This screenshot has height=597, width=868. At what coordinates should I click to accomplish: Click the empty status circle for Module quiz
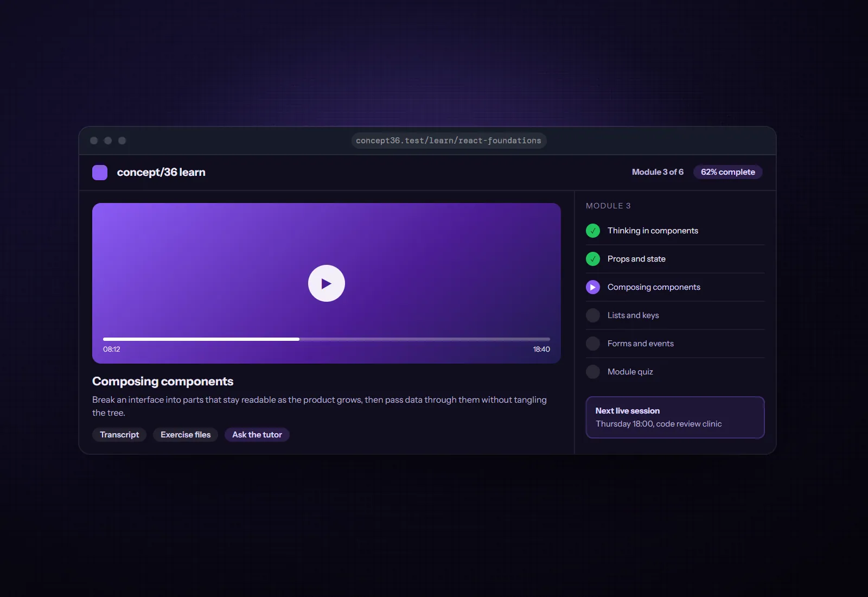[593, 372]
